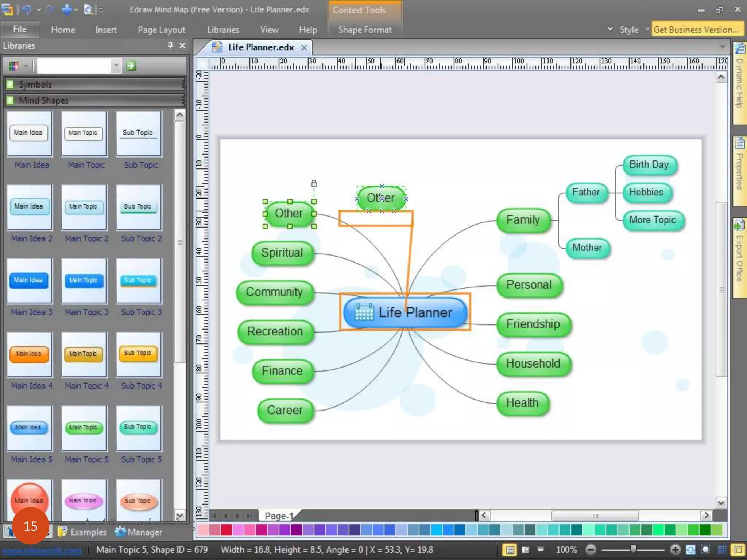
Task: Open the Style dropdown in the ribbon
Action: [x=629, y=30]
